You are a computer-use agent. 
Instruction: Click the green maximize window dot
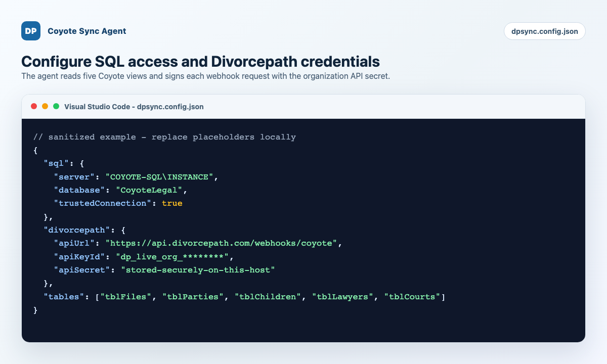click(56, 106)
